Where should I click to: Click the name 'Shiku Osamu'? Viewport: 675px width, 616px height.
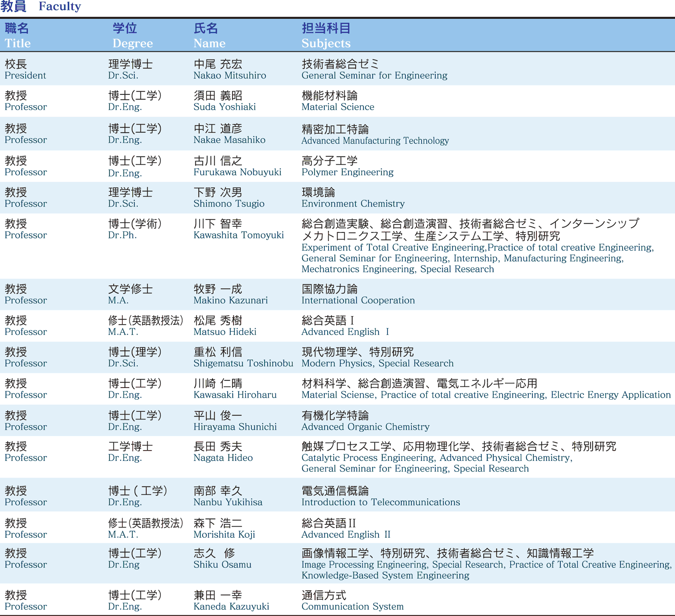[x=222, y=565]
